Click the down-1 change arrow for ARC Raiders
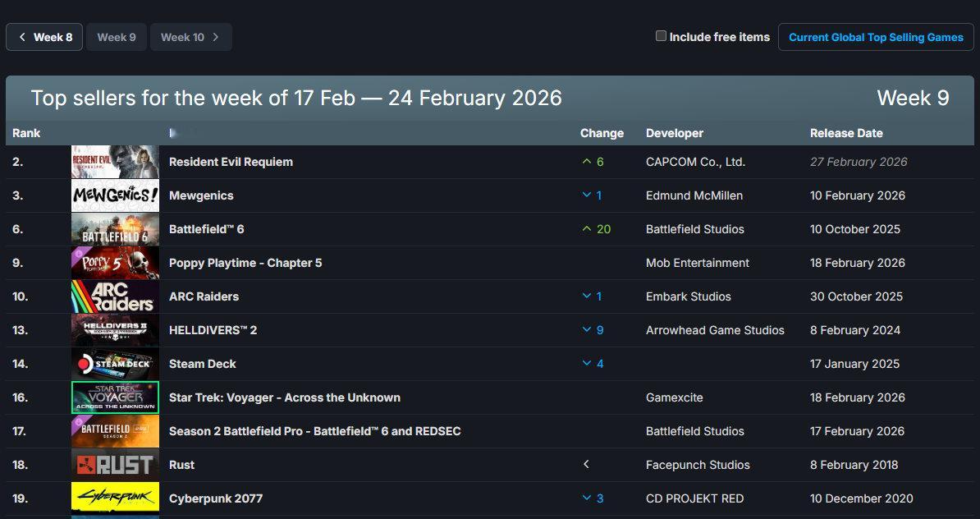Image resolution: width=980 pixels, height=519 pixels. click(592, 296)
